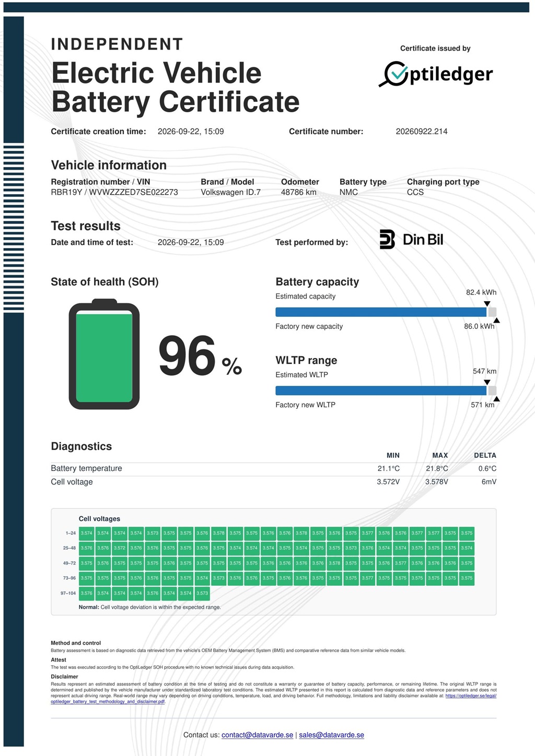Viewport: 535px width, 756px height.
Task: Click the Method and control heading
Action: pos(76,643)
